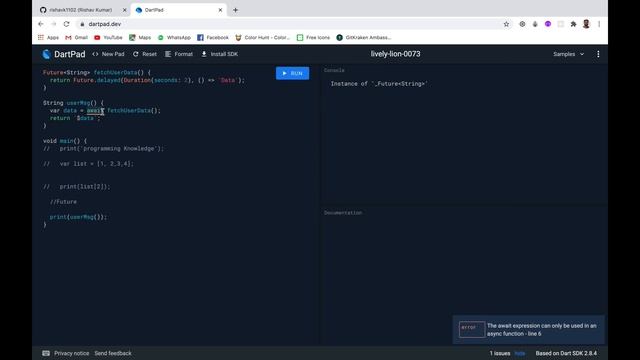Click the gear-shaped extension icon in the browser toolbar
This screenshot has height=360, width=640.
pyautogui.click(x=522, y=24)
